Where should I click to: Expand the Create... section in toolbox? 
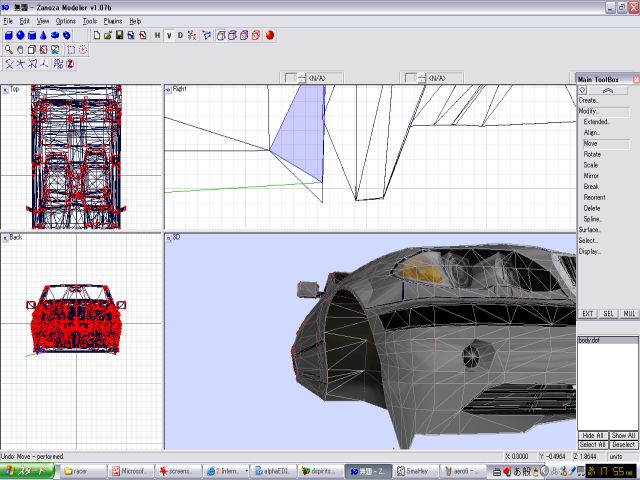click(x=590, y=100)
